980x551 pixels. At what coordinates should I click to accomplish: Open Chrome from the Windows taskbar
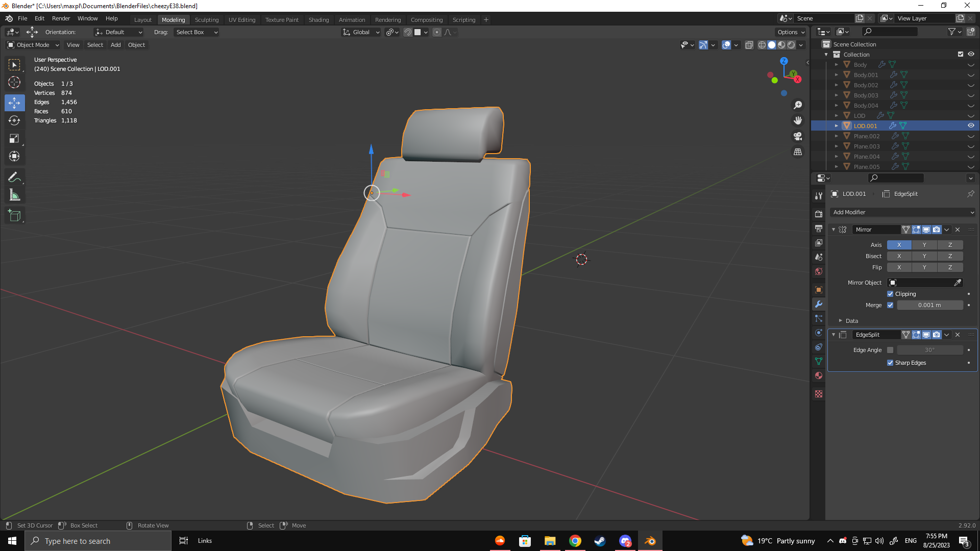point(575,541)
